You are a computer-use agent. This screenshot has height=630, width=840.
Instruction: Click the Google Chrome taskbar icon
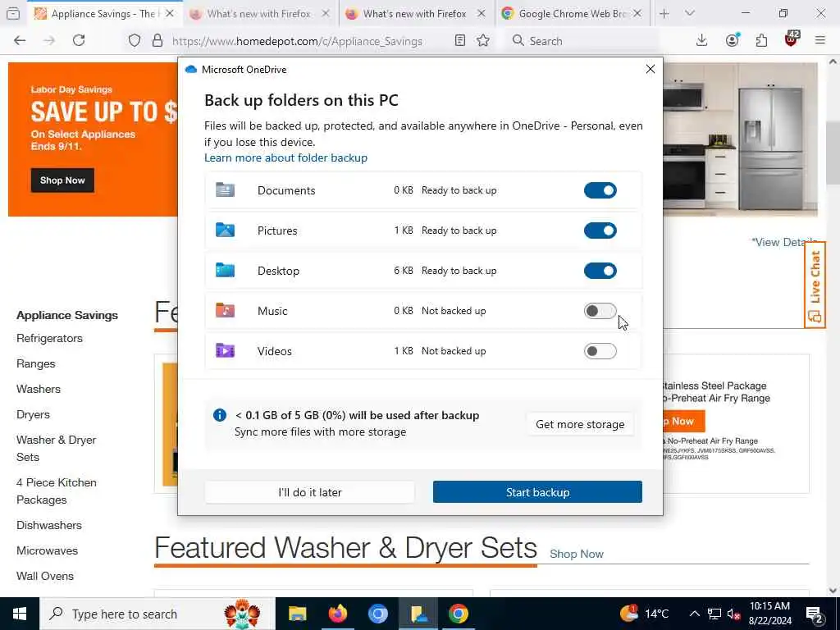pyautogui.click(x=458, y=614)
